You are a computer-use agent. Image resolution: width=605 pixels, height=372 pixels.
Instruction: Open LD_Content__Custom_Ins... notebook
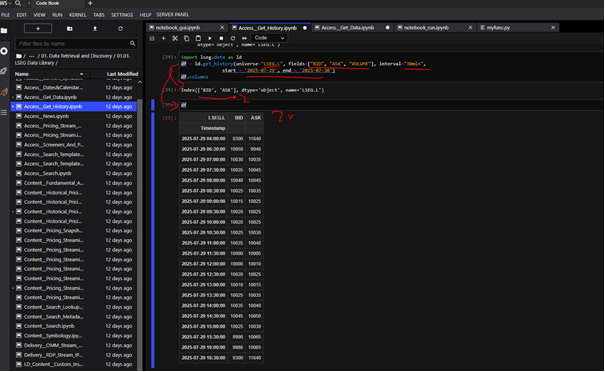click(73, 364)
